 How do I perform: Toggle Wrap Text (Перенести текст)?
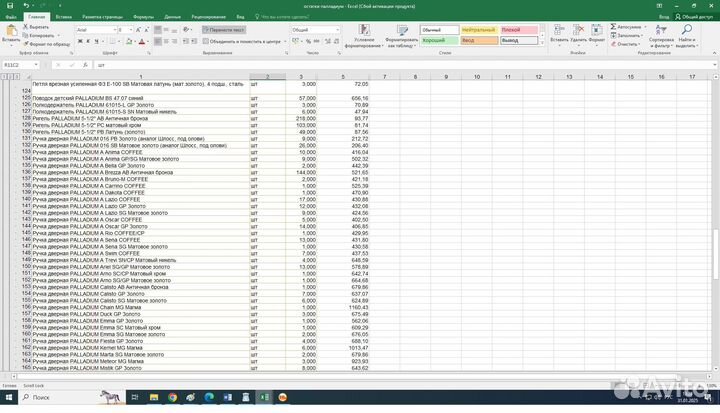coord(226,30)
